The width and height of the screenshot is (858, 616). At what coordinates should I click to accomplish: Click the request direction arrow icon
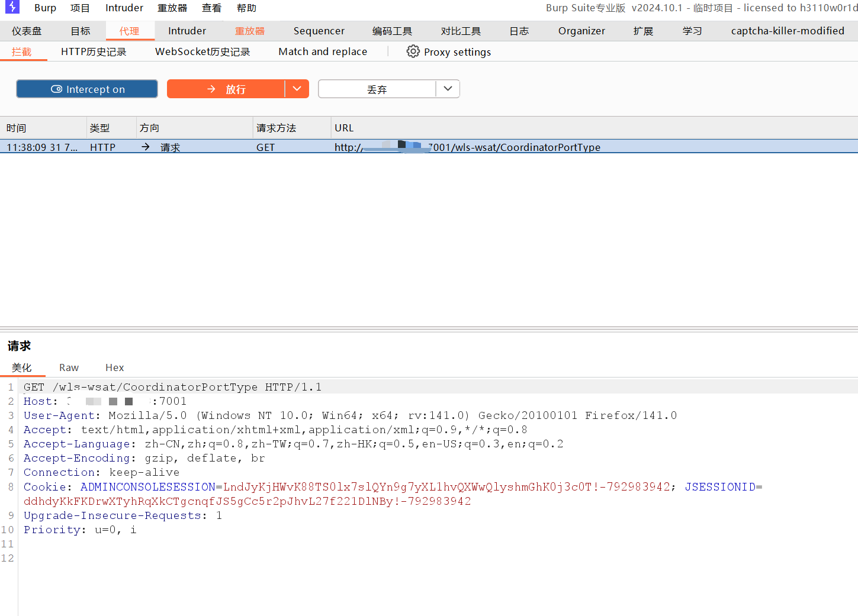146,147
